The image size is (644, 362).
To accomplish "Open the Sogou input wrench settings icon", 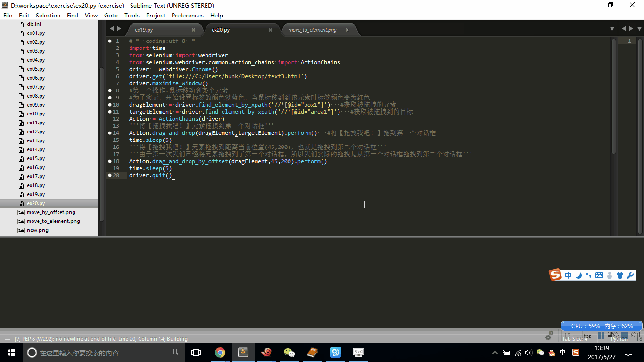I will click(x=630, y=275).
